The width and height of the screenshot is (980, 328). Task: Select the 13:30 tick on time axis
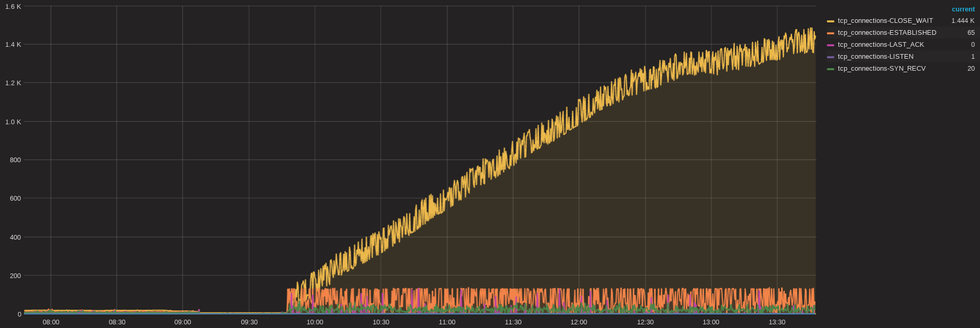[777, 322]
